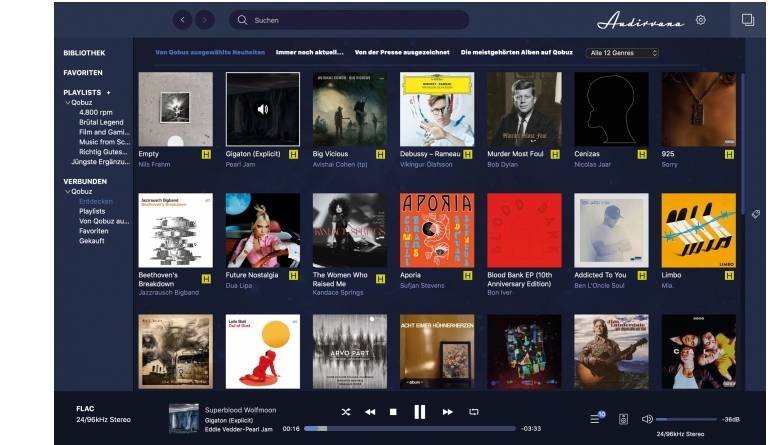Click the Hi-Res badge next to 925

click(x=729, y=155)
